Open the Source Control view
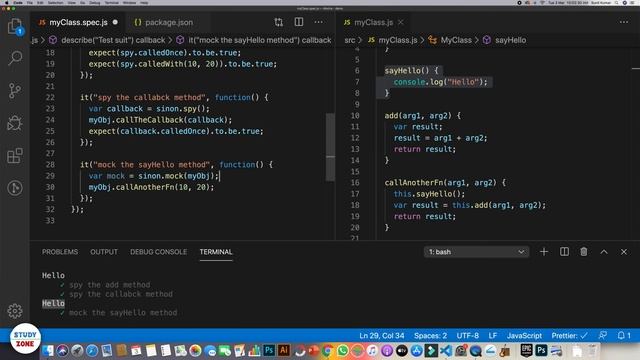The height and width of the screenshot is (360, 640). [x=15, y=90]
